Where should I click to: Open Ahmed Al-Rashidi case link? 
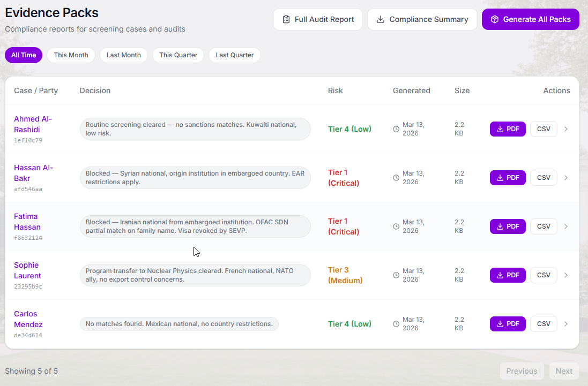pos(33,124)
